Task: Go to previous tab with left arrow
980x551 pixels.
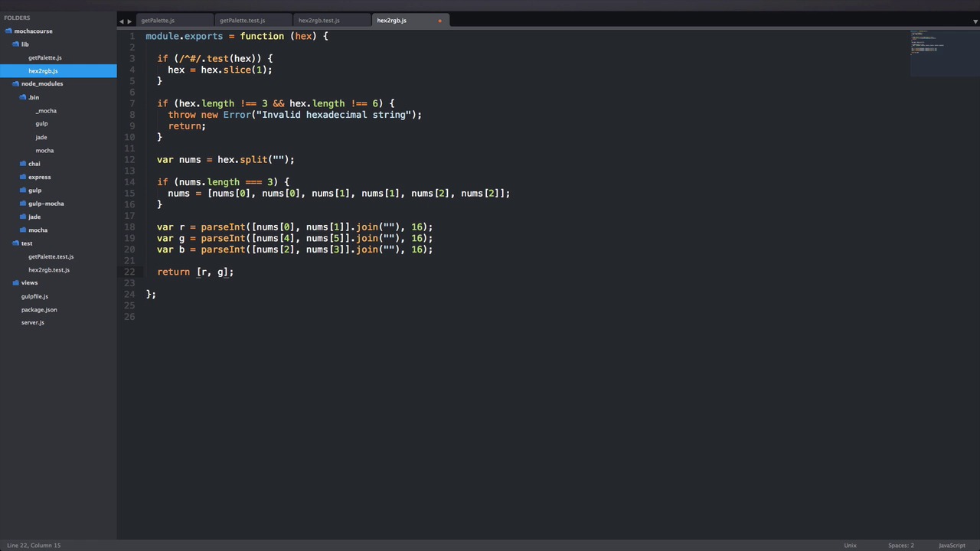Action: [x=121, y=21]
